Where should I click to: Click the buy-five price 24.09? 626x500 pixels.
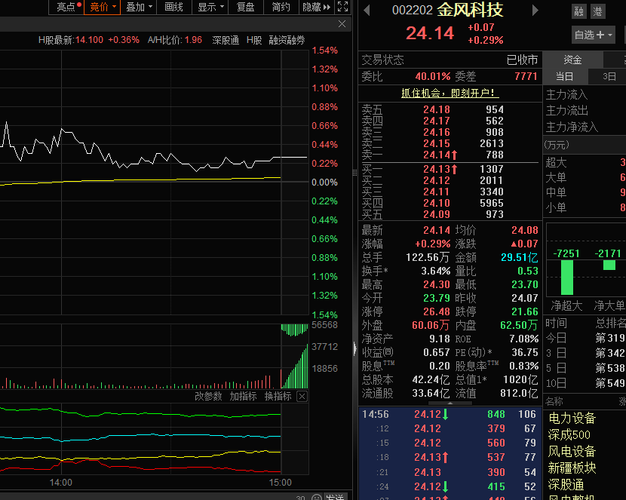(436, 214)
